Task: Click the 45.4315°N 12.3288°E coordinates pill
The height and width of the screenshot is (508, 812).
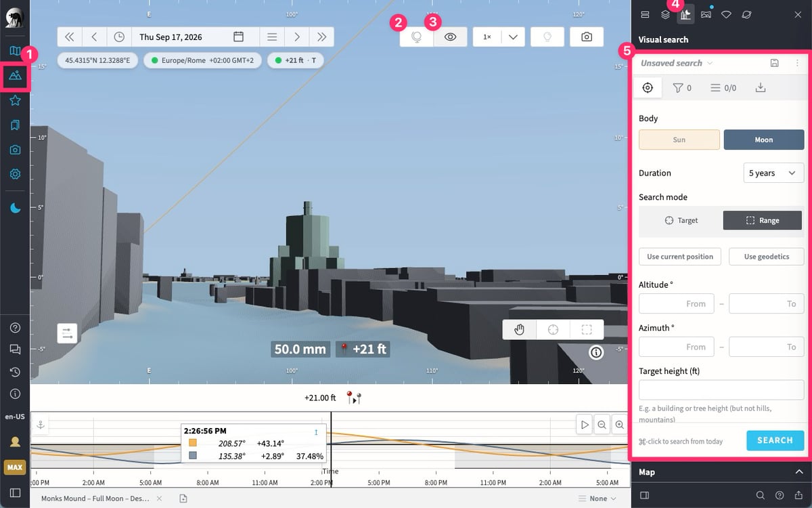Action: (98, 60)
